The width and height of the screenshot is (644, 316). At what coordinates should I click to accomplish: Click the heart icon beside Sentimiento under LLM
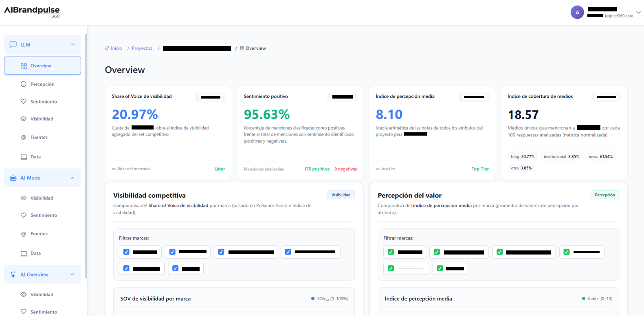point(24,101)
